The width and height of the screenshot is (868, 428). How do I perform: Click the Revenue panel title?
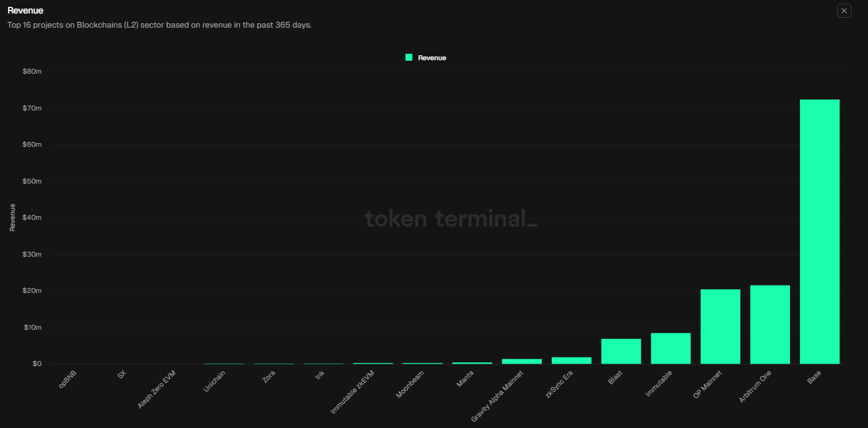coord(25,10)
